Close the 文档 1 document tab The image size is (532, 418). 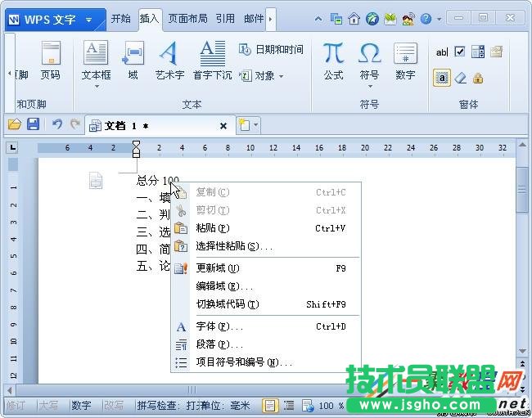pos(223,126)
